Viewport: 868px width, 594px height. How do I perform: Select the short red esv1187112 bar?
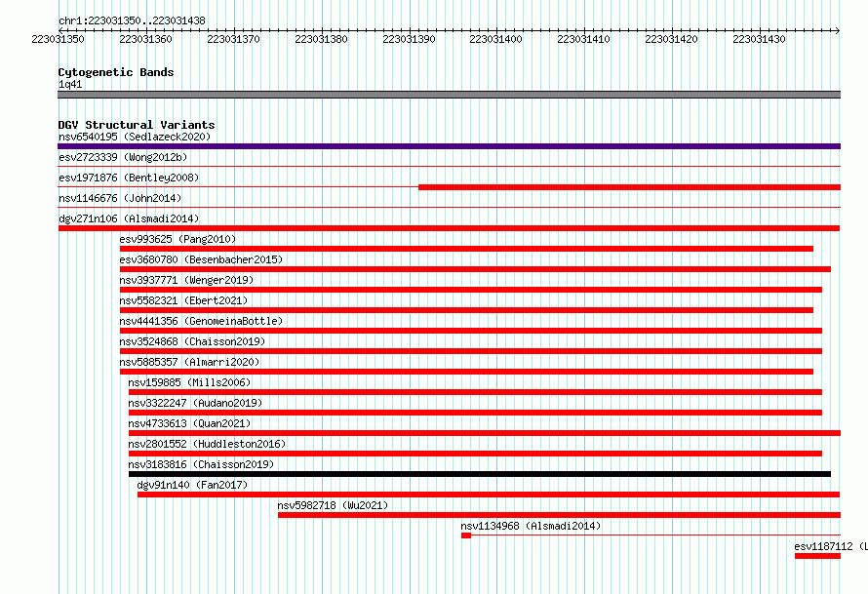point(817,556)
